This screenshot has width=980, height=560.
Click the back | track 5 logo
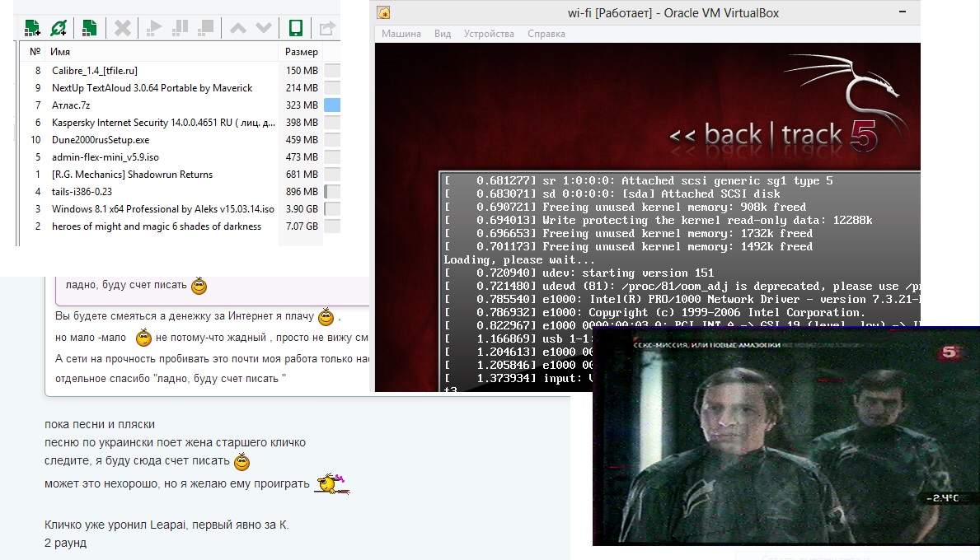(774, 136)
